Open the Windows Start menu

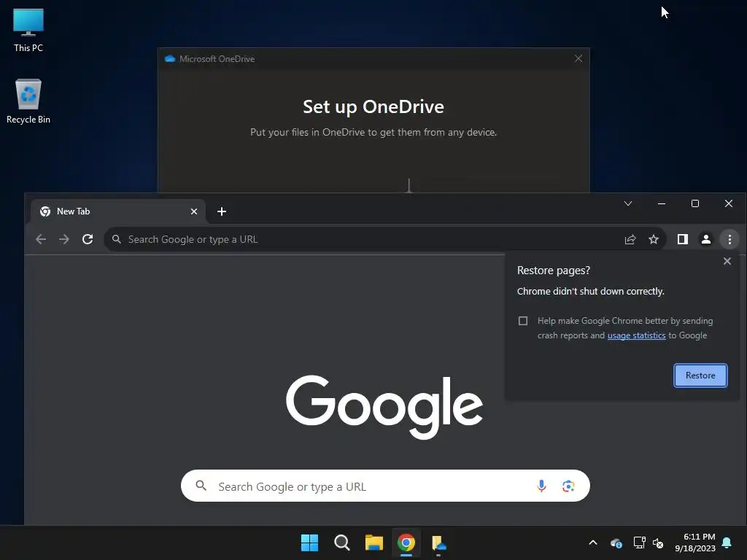click(309, 542)
